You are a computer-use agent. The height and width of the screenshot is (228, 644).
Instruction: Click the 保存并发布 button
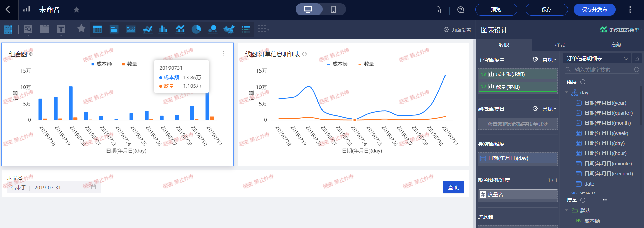point(594,10)
